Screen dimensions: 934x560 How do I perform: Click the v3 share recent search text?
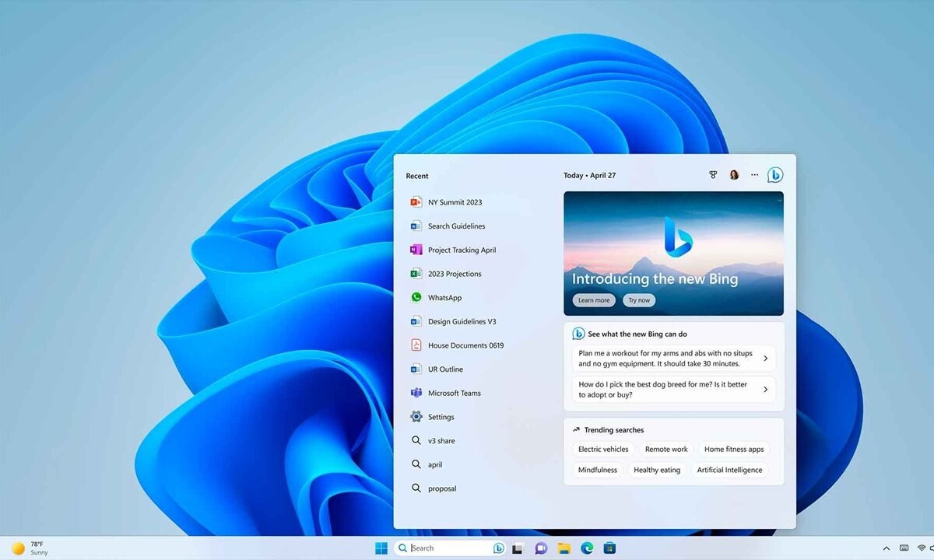pyautogui.click(x=441, y=441)
